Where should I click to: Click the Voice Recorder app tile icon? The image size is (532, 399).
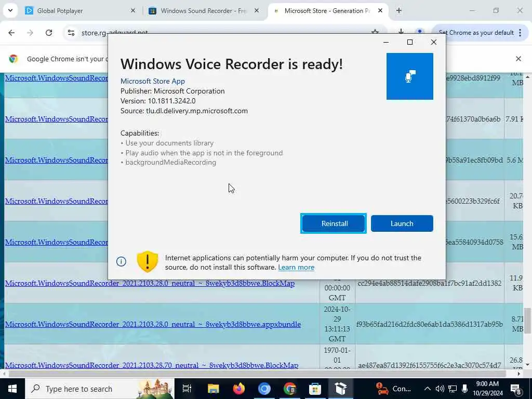(409, 76)
